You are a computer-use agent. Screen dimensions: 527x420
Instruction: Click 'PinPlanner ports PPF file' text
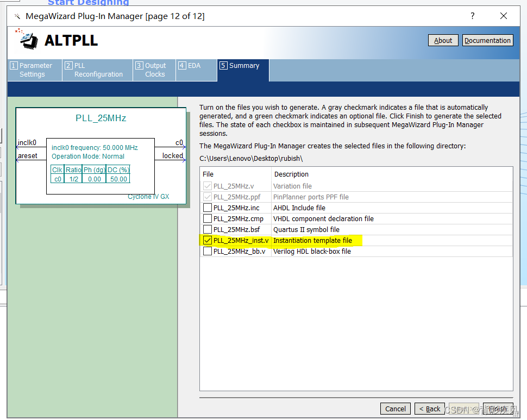click(x=311, y=197)
